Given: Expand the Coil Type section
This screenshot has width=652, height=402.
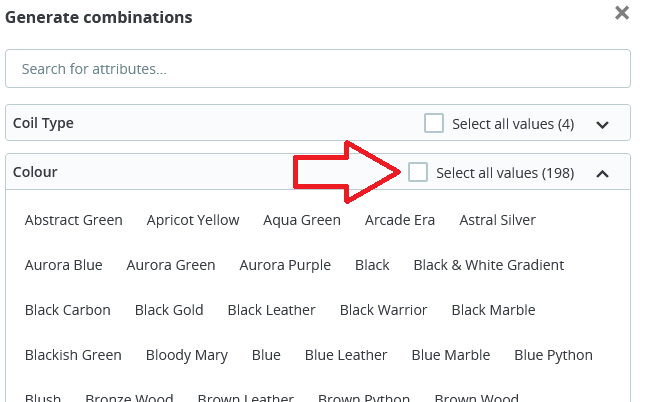Looking at the screenshot, I should point(602,125).
